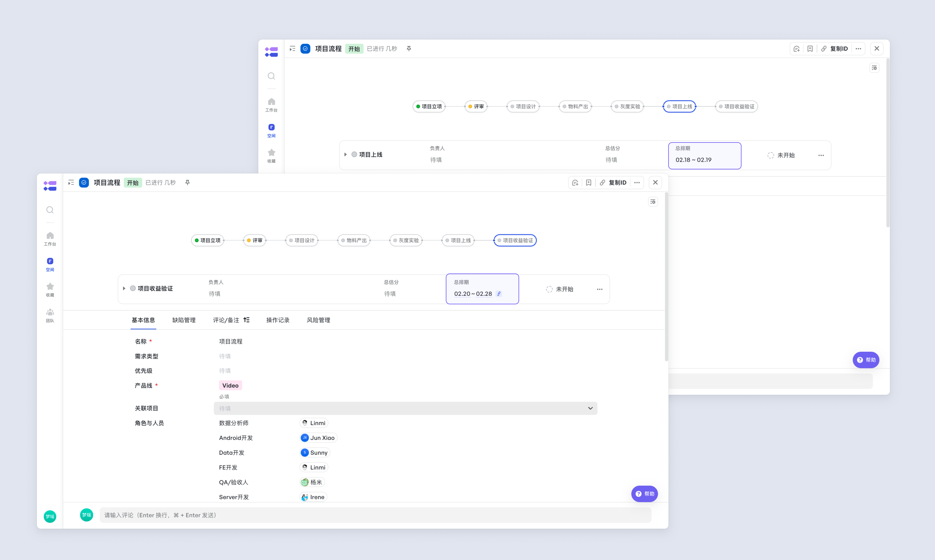
Task: Click the pin icon in the back window header
Action: tap(409, 49)
